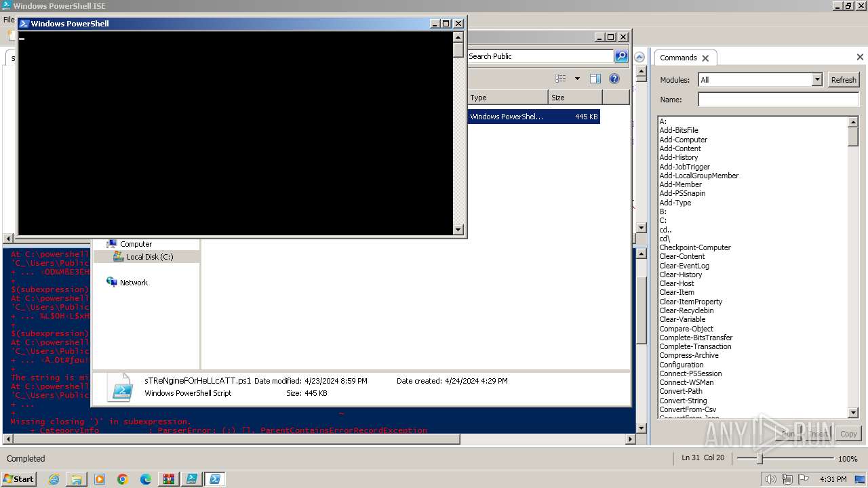Close the Commands add-on pane

pos(860,57)
